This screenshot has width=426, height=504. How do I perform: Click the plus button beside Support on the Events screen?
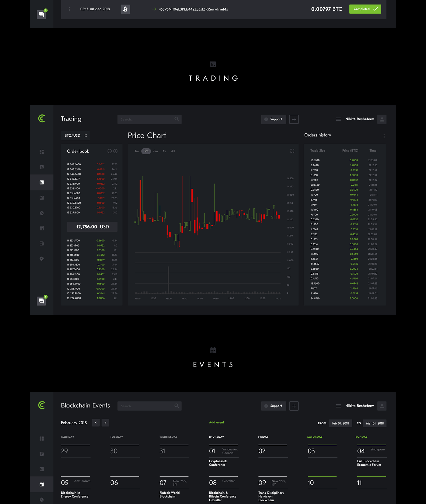pyautogui.click(x=294, y=406)
